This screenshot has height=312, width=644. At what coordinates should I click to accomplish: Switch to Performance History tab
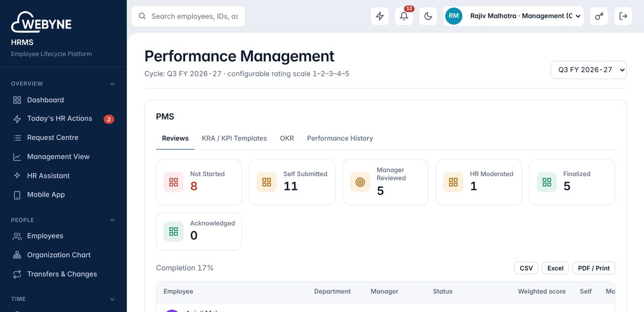[x=340, y=139]
